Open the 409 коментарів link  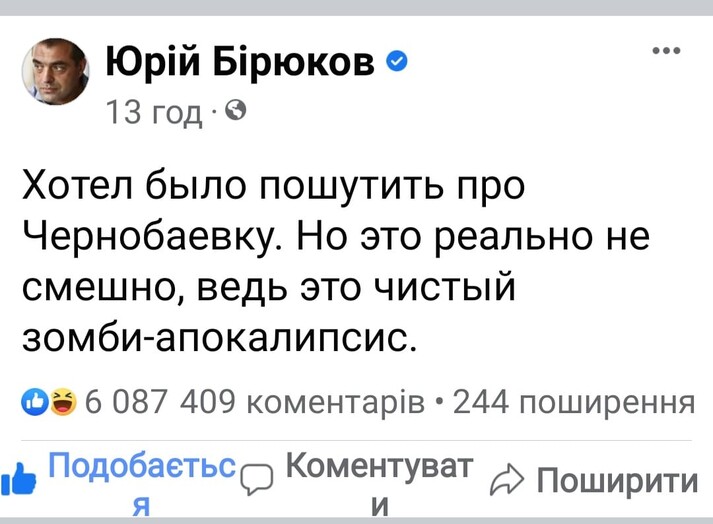coord(302,402)
